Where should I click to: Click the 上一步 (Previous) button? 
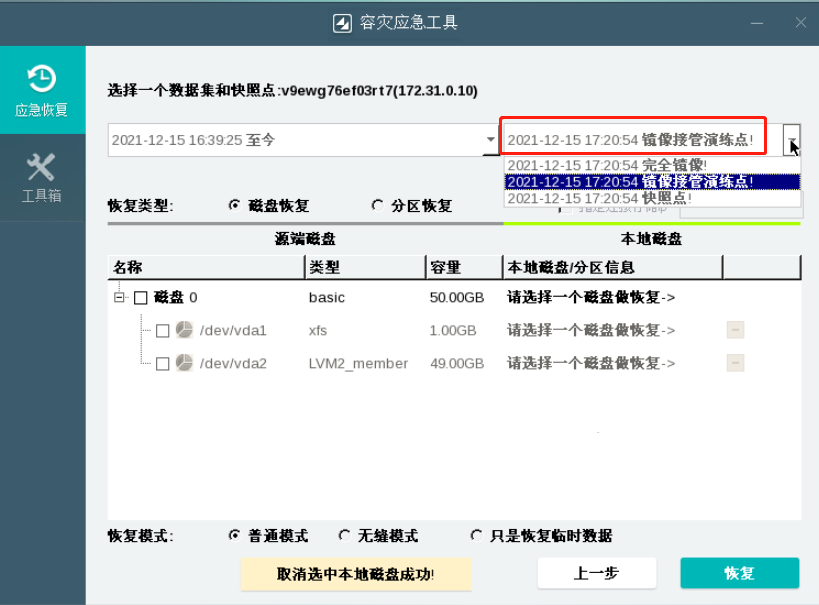tap(596, 573)
